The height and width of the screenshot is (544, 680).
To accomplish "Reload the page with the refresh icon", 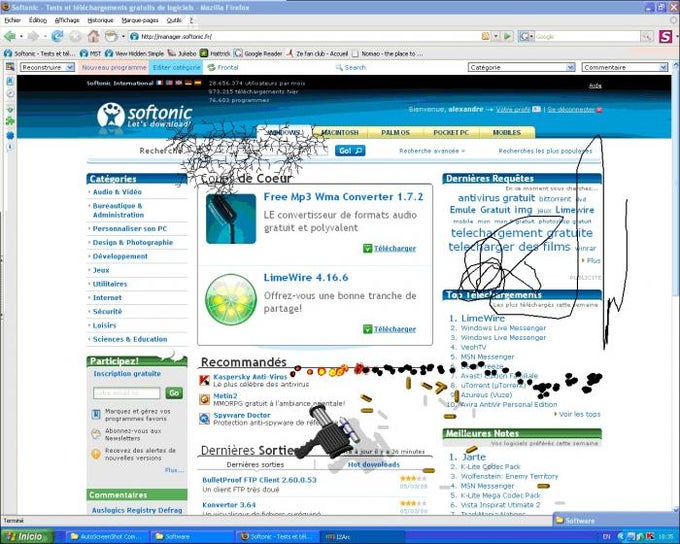I will [57, 36].
